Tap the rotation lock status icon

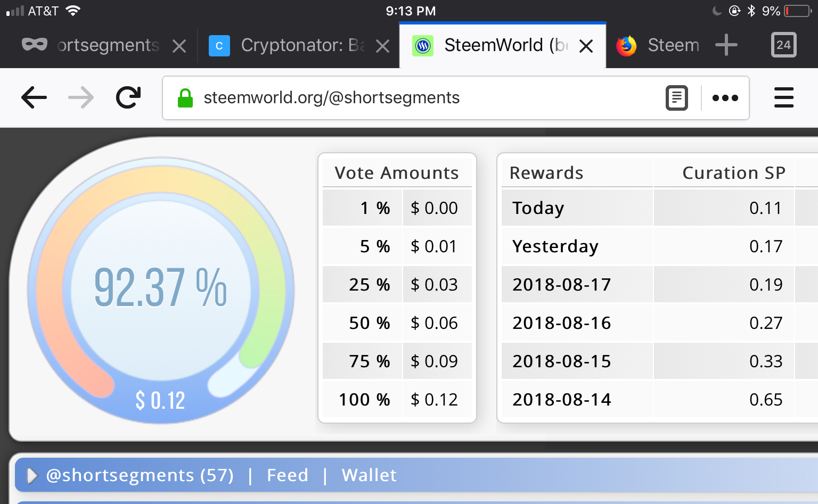tap(734, 11)
